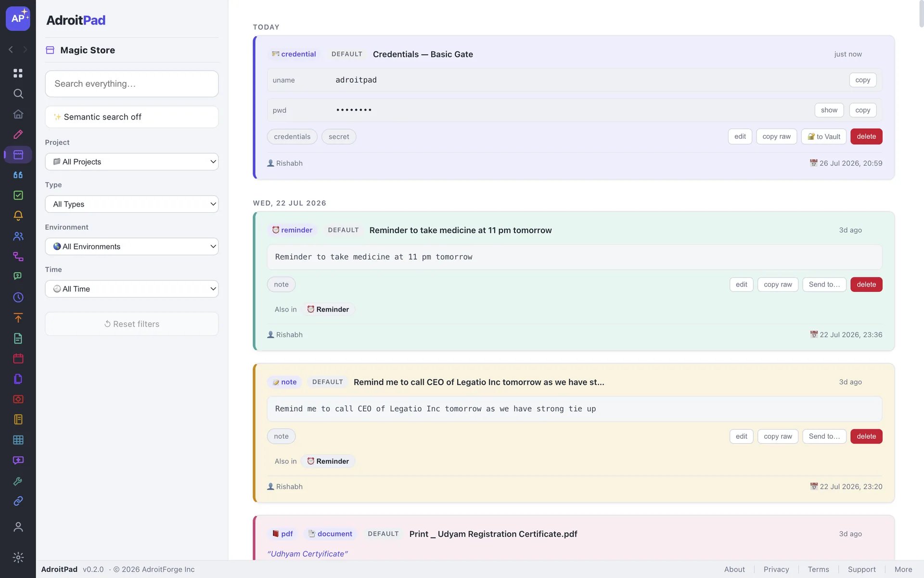Click the document type badge
The height and width of the screenshot is (578, 924).
click(x=330, y=534)
